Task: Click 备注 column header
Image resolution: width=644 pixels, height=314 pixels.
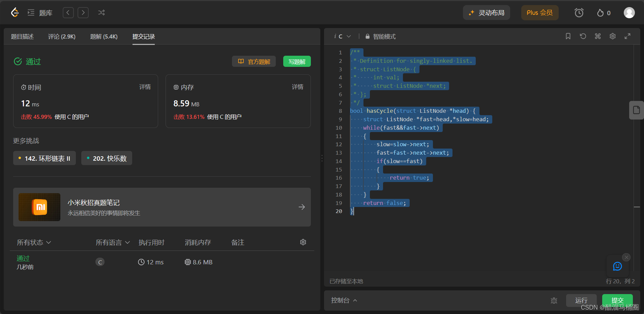Action: point(238,242)
